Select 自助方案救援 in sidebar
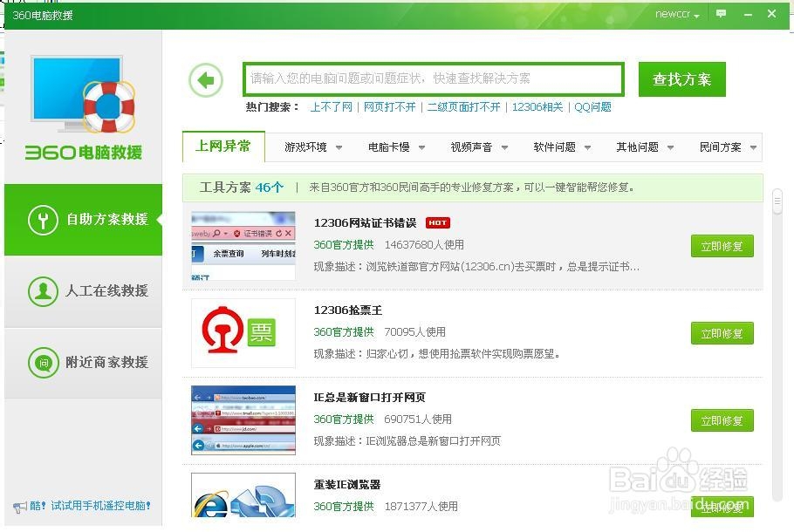794x532 pixels. [83, 220]
